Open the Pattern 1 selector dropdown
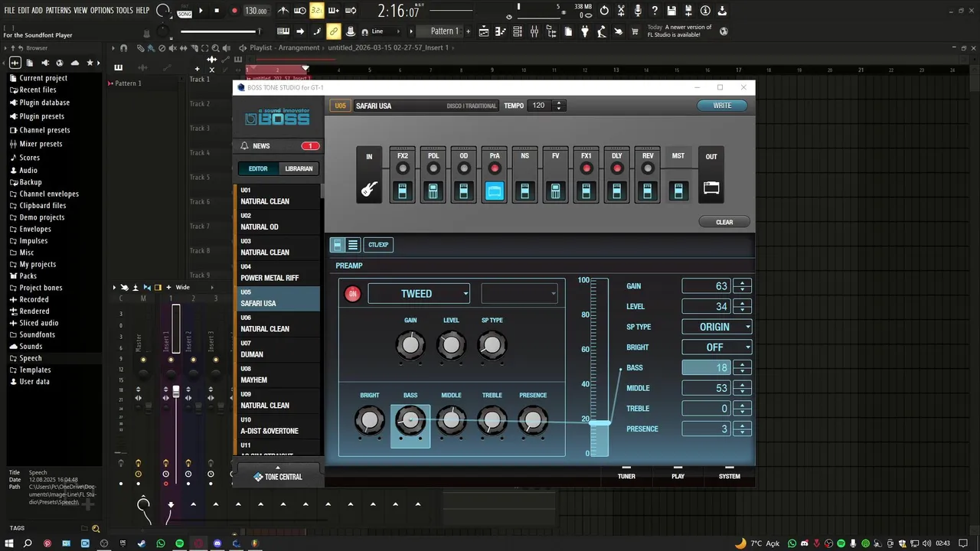 coord(443,31)
